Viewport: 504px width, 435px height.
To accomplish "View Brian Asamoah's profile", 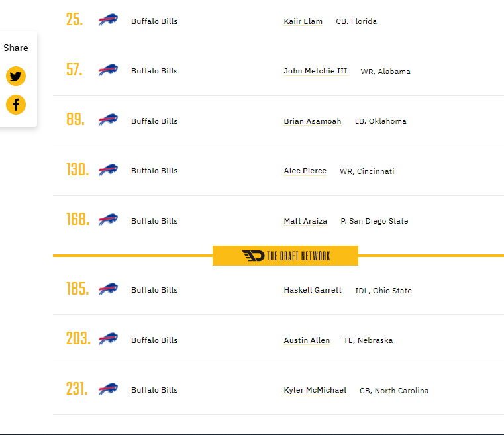I will click(313, 121).
